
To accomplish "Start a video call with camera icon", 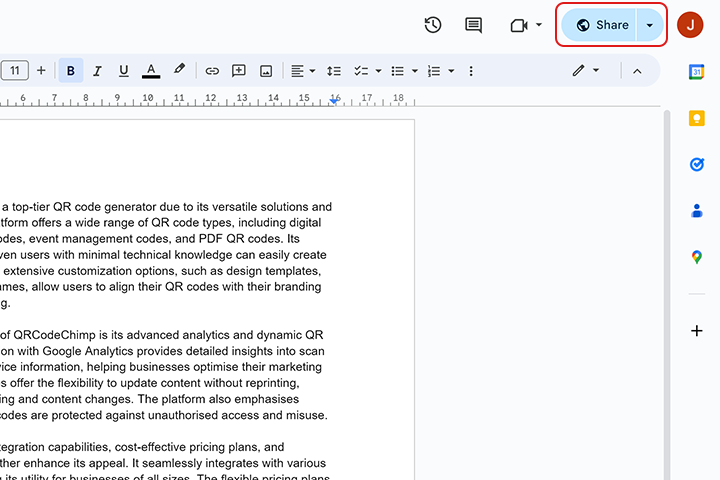I will (x=519, y=25).
